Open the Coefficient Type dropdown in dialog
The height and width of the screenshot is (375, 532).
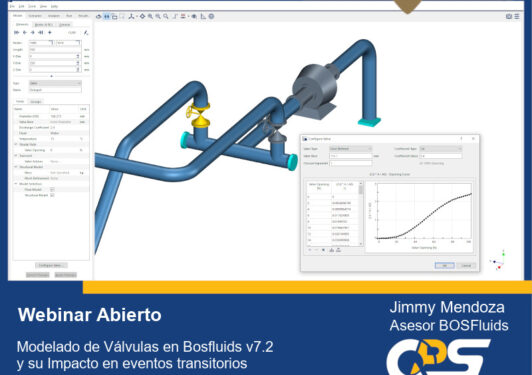pos(440,149)
